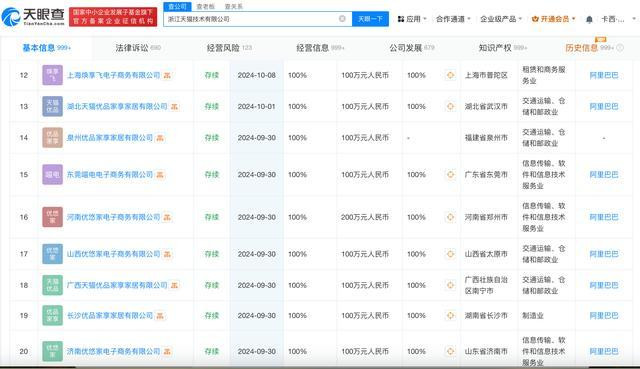Click company logo for 河南优悠家电子商务有限公司

click(53, 217)
